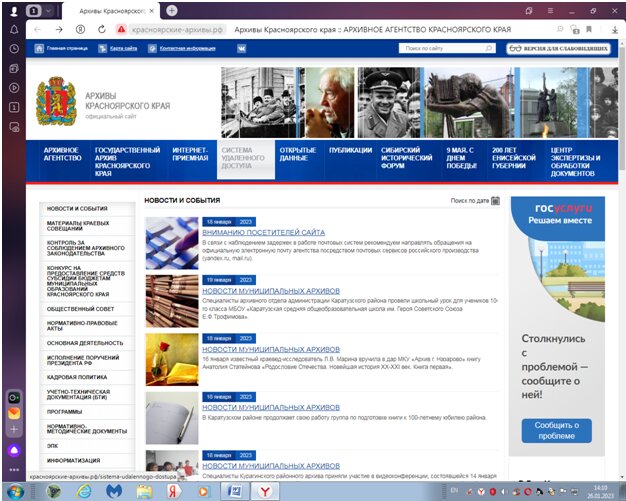The width and height of the screenshot is (626, 501).
Task: Click the EN language indicator in tray
Action: tap(454, 490)
